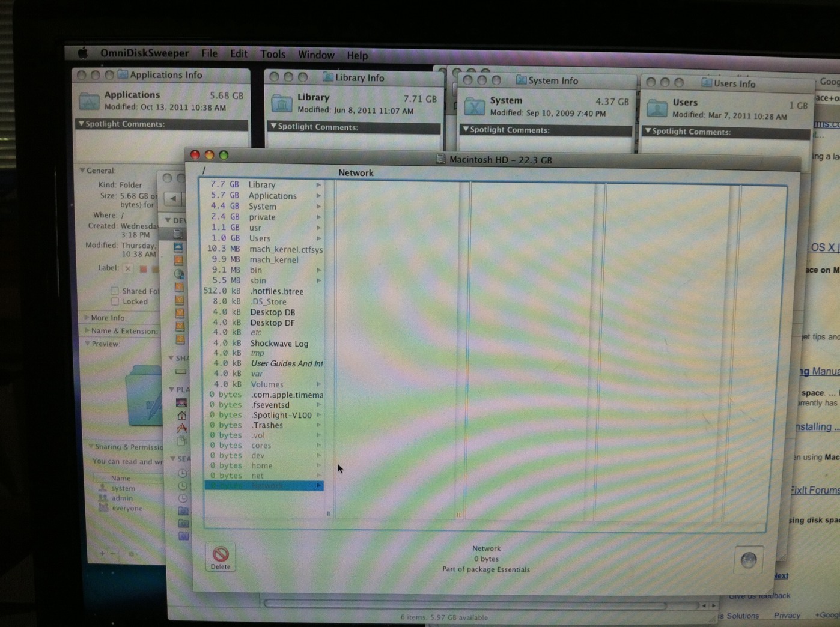Click the admin group icon in Sharing & Permissions

point(103,498)
